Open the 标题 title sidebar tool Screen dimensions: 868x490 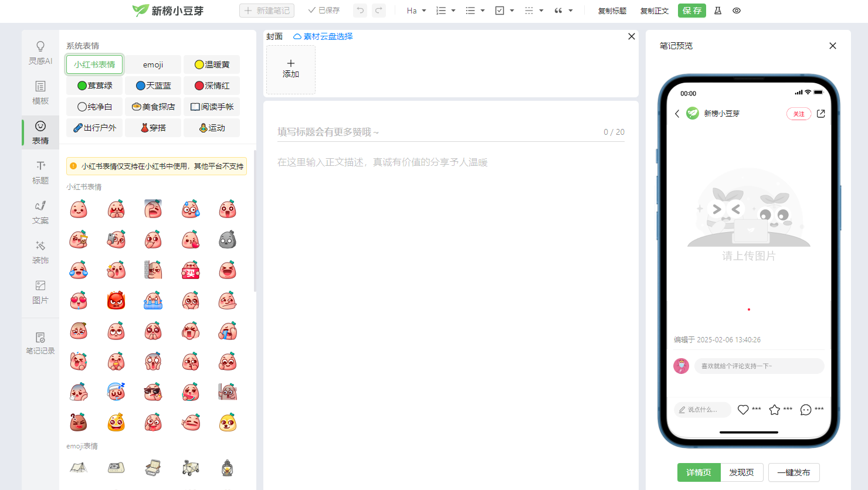coord(40,172)
